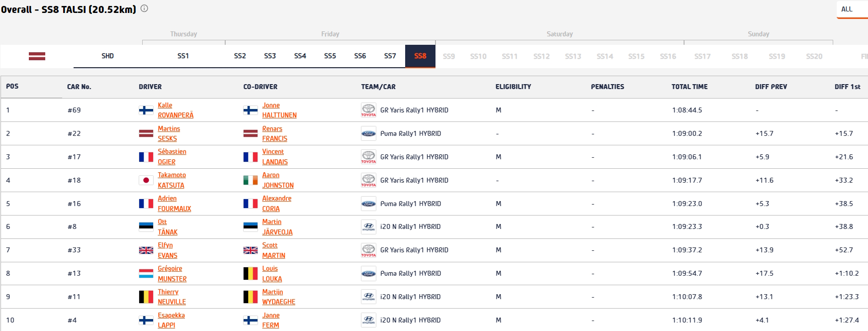Click the Toyota logo in Rovanperä's row
The image size is (868, 331).
[368, 110]
